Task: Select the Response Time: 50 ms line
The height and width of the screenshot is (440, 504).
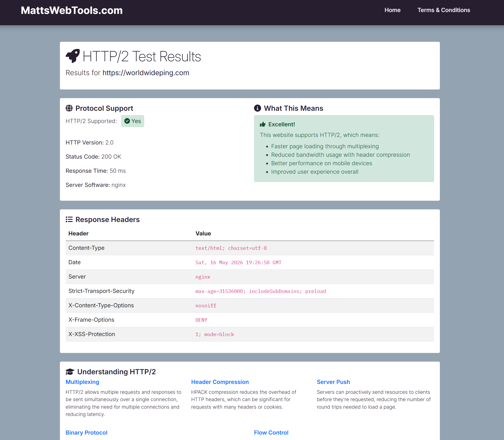Action: click(x=96, y=171)
